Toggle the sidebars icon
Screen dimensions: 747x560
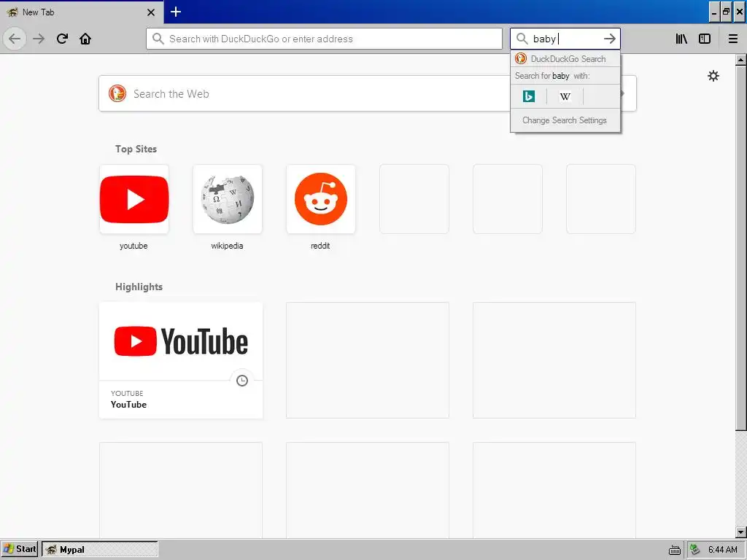(705, 39)
